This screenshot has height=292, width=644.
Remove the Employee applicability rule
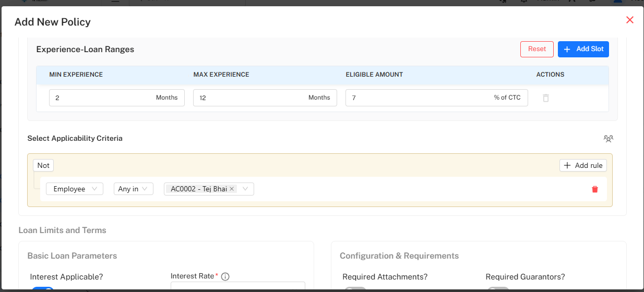click(x=594, y=189)
